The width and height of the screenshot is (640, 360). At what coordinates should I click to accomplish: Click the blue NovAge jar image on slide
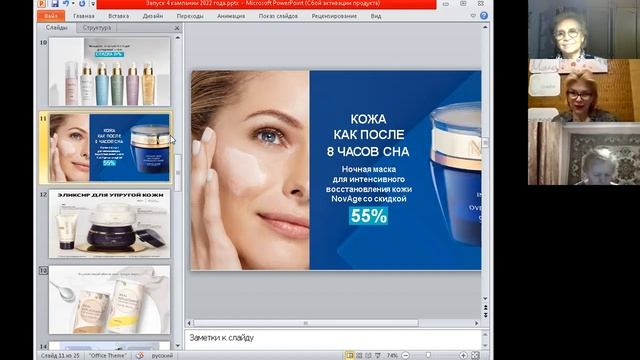pyautogui.click(x=457, y=174)
